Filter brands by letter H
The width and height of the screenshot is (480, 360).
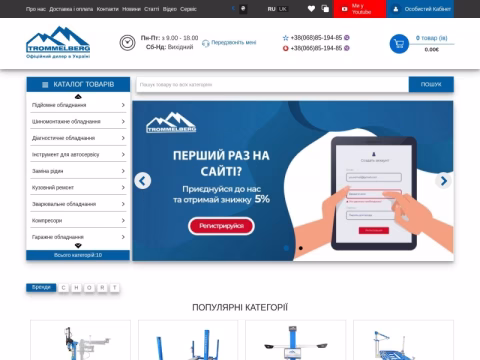76,288
